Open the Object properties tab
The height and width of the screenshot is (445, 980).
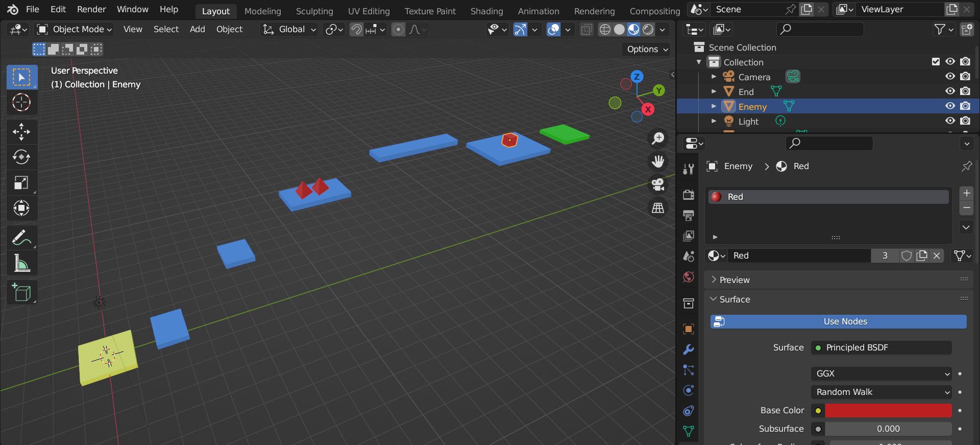pyautogui.click(x=689, y=329)
